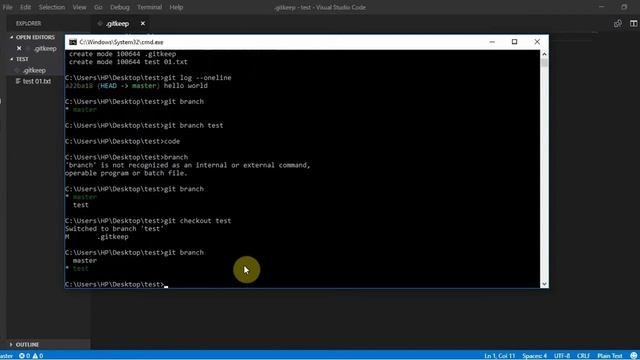Click the warnings count in the status bar
Viewport: 640px width, 360px height.
(x=38, y=356)
